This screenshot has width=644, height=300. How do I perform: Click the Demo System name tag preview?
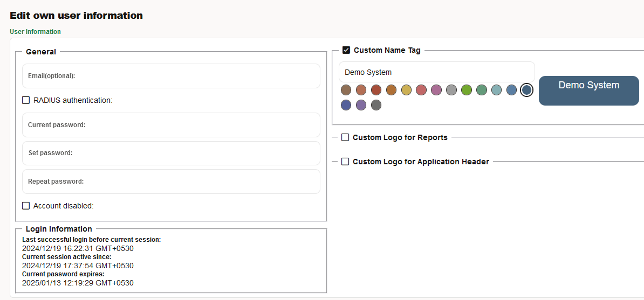588,90
